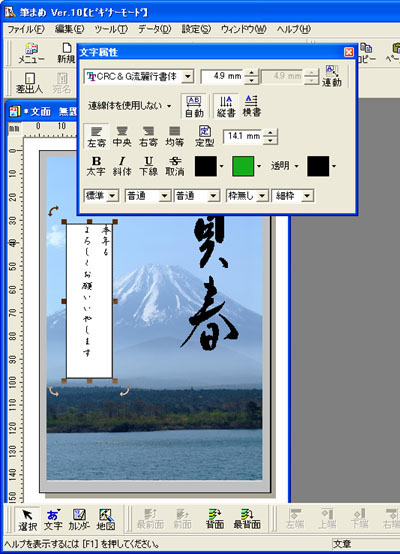
Task: Toggle 太字 bold formatting
Action: tap(96, 166)
